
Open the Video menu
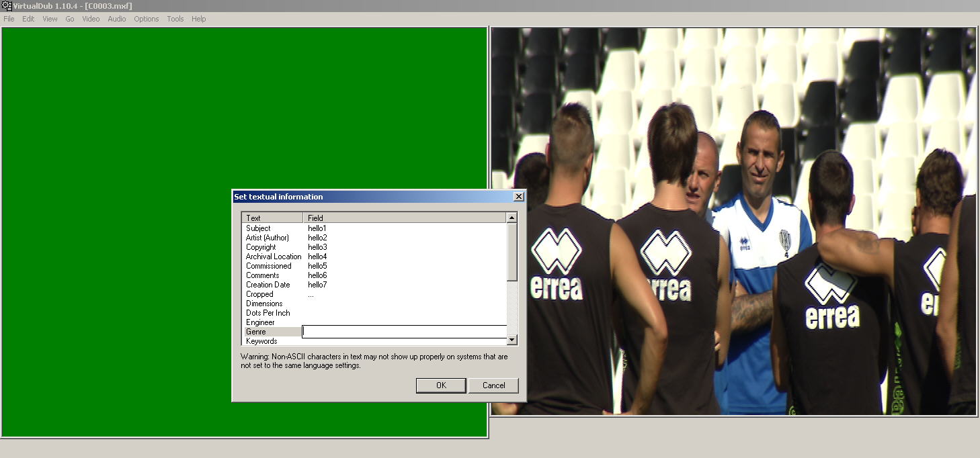coord(91,19)
